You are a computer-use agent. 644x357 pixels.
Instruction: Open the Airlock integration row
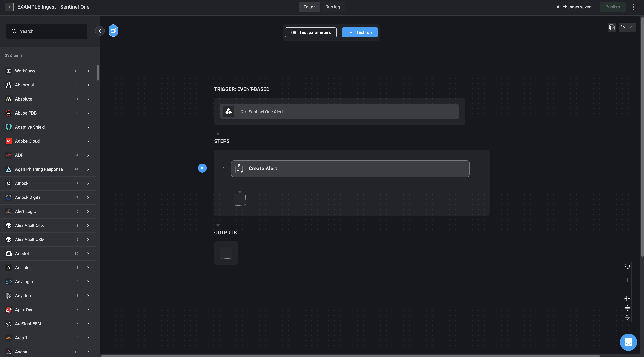[x=48, y=183]
